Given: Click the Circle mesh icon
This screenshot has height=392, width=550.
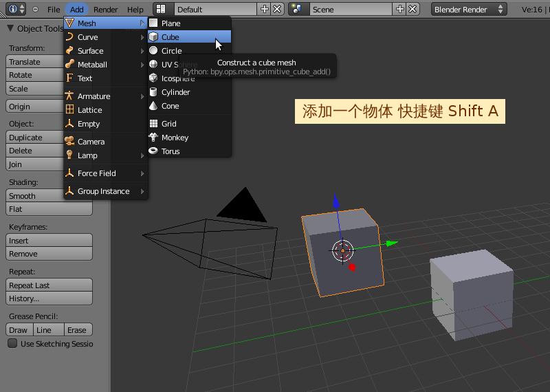Looking at the screenshot, I should coord(153,50).
